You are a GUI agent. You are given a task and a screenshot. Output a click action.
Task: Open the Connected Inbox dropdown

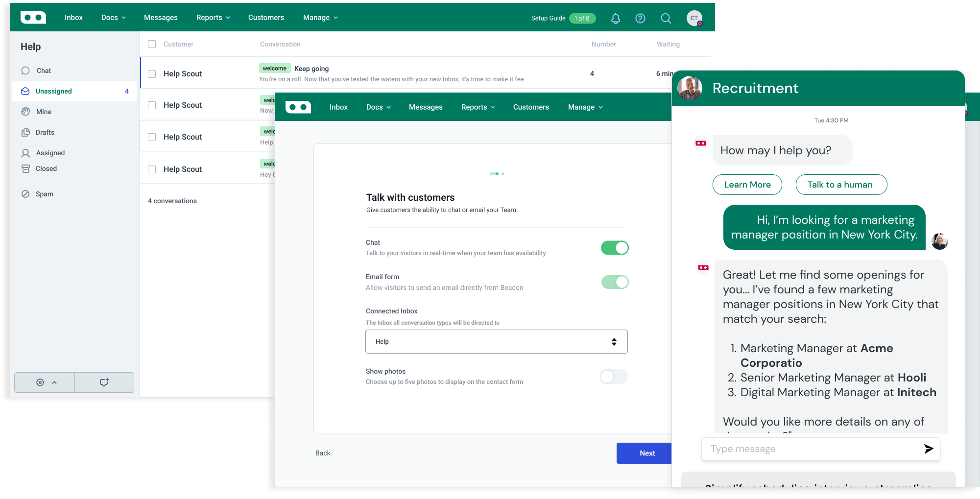[x=497, y=342]
